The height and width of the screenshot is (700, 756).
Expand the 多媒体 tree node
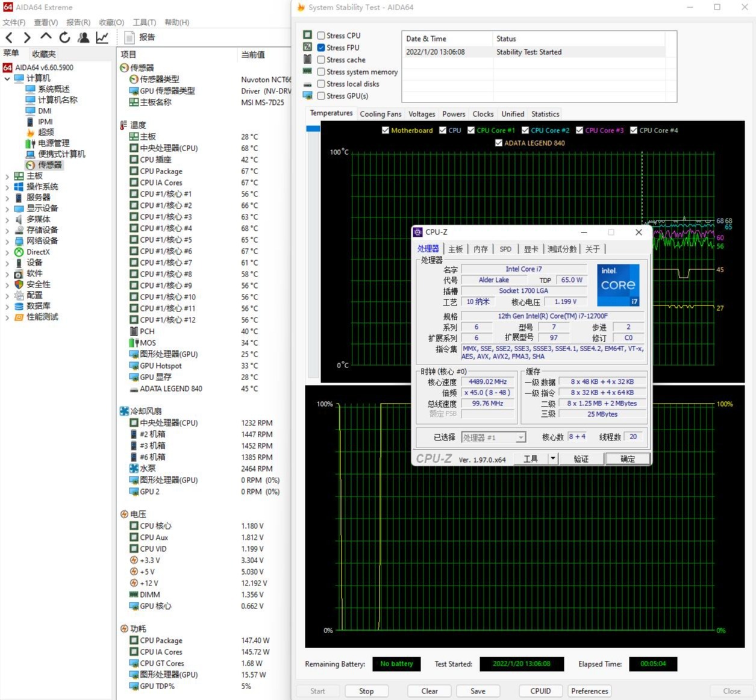(7, 219)
